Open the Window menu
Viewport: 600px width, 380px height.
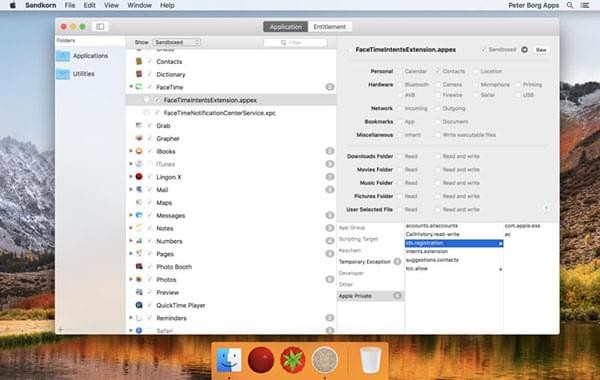point(139,5)
